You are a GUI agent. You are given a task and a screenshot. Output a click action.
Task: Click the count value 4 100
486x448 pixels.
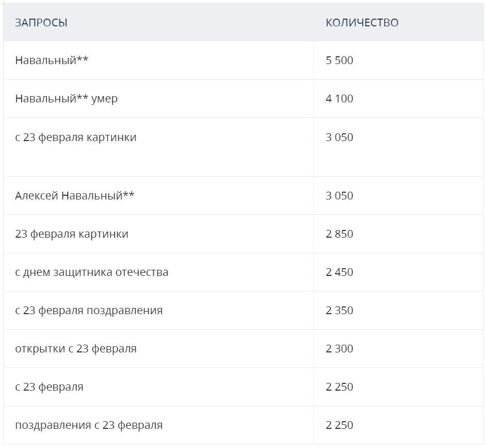point(339,99)
